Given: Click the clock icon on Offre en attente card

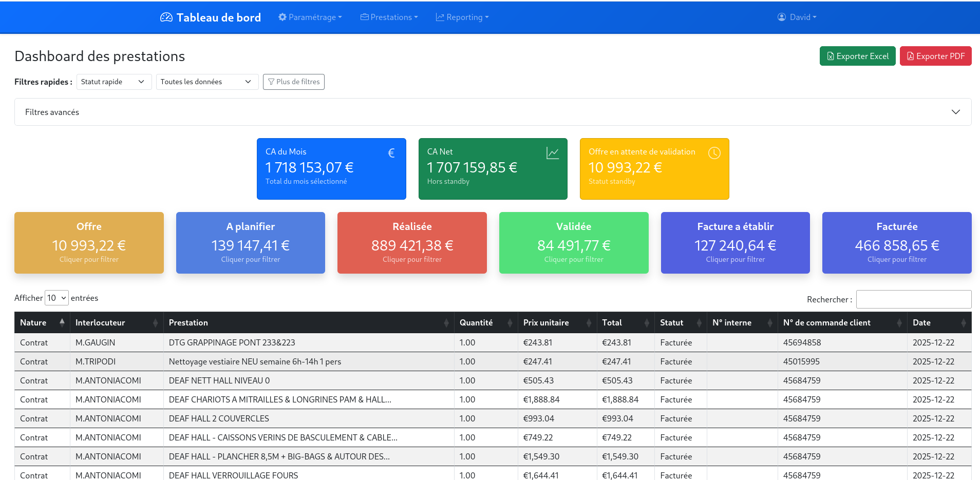Looking at the screenshot, I should [x=714, y=153].
